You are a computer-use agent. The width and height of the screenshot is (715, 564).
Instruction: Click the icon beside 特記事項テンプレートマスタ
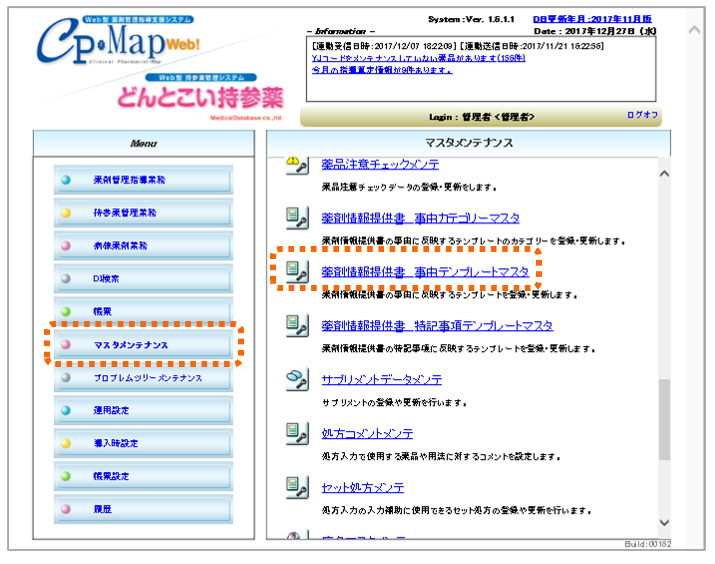296,325
